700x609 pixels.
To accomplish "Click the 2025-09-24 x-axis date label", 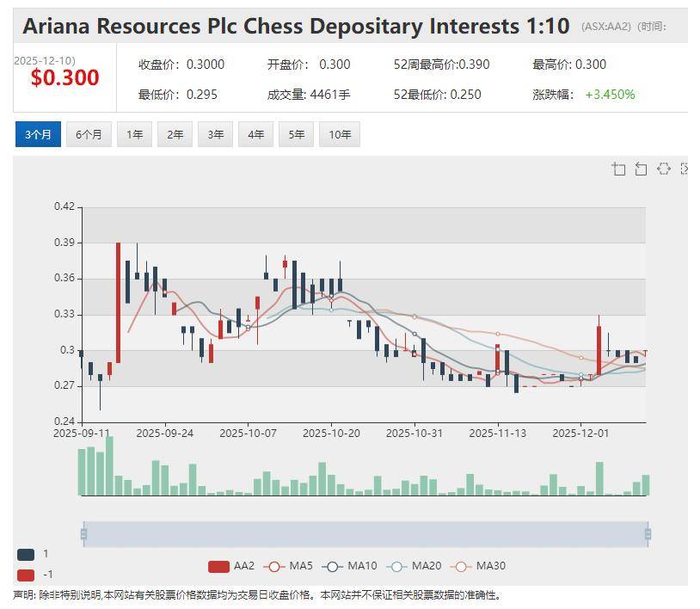I will 165,433.
